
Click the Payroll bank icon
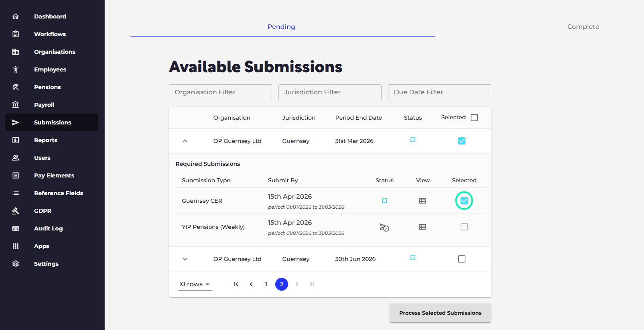(16, 105)
